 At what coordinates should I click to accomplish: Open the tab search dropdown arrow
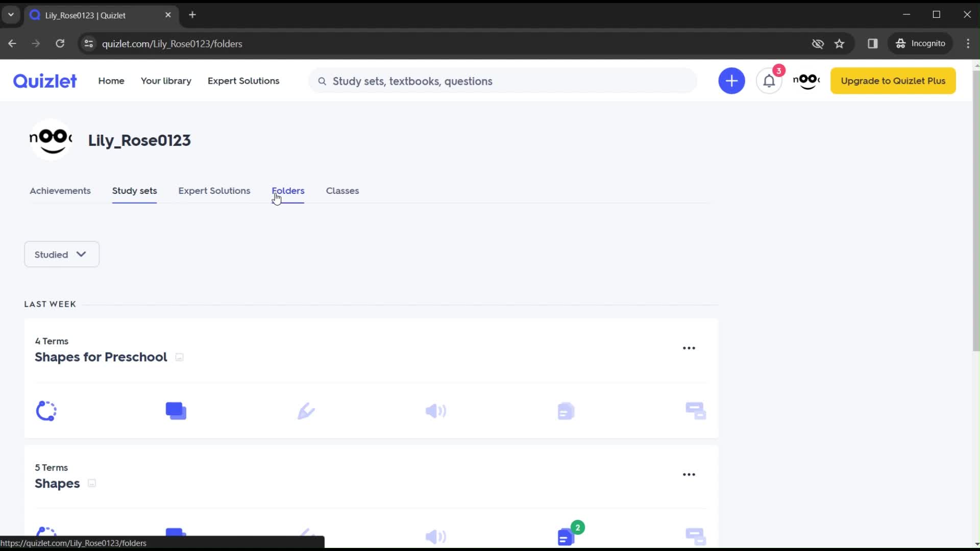pos(11,15)
